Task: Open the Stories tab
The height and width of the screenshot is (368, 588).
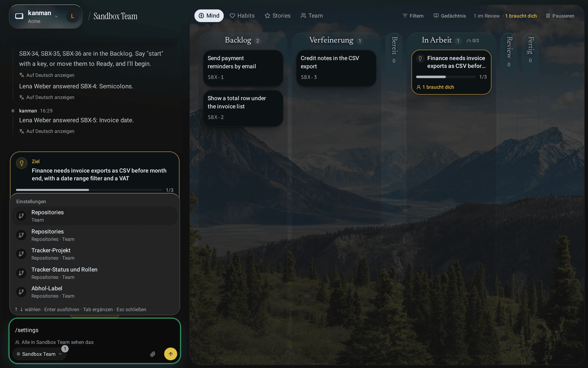Action: pyautogui.click(x=278, y=16)
